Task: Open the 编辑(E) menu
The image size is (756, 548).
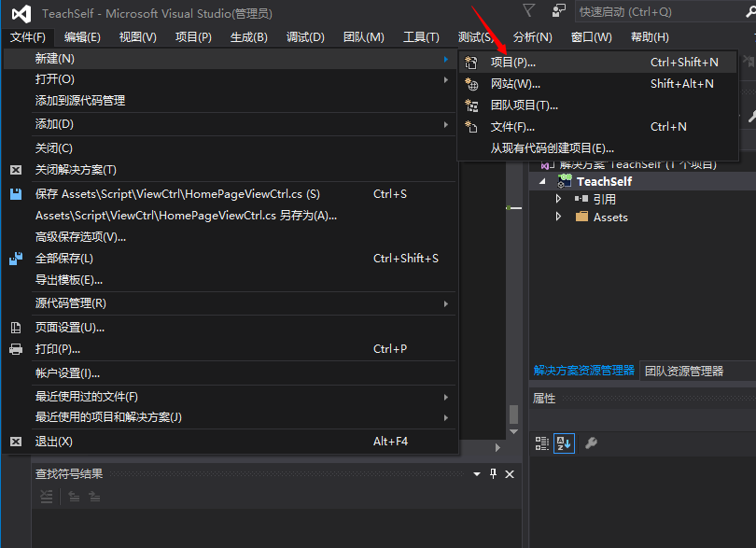Action: pos(82,37)
